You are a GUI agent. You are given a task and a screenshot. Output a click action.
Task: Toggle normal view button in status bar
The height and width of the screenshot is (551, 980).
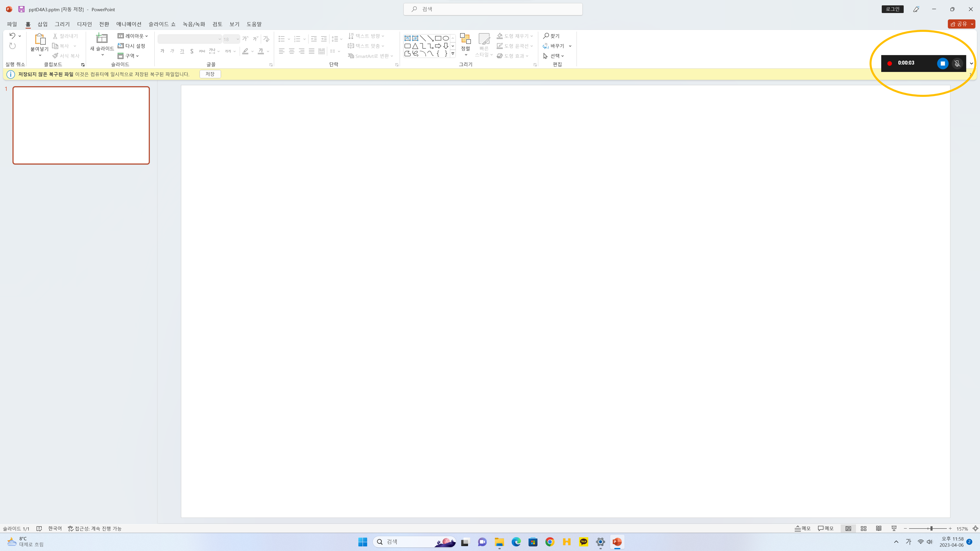[848, 529]
